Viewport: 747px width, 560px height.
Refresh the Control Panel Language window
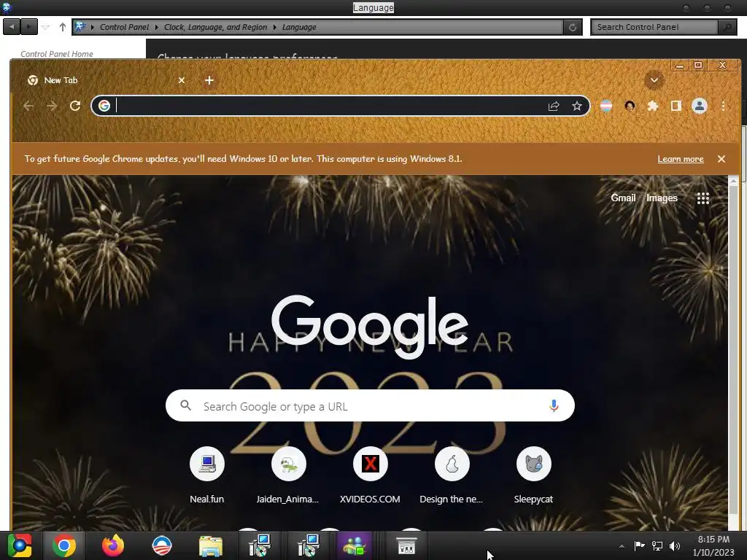pos(573,27)
